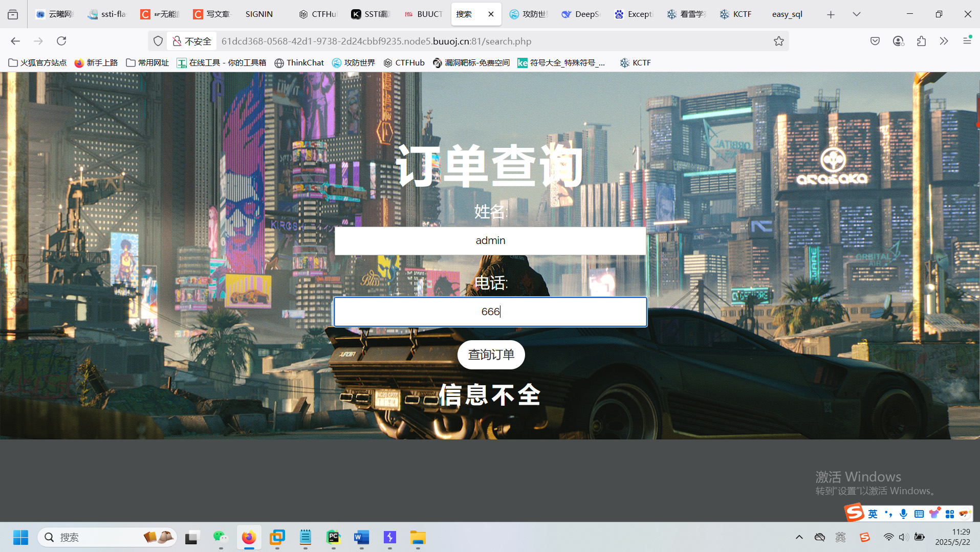Open the tracking protection shield icon
Image resolution: width=980 pixels, height=552 pixels.
158,41
